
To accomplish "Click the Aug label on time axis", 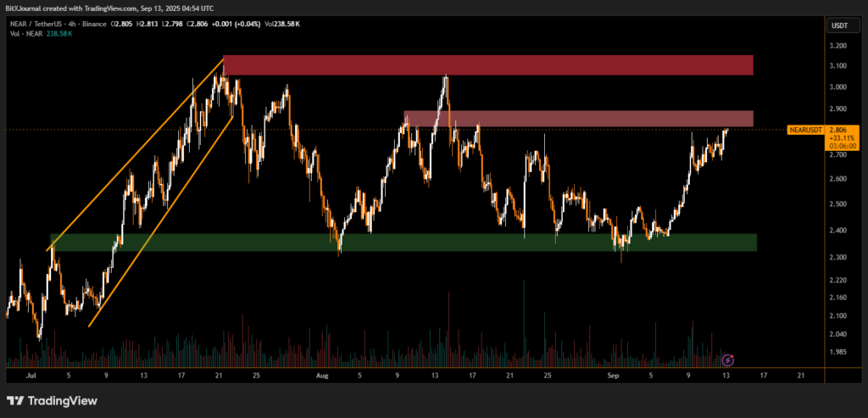I will tap(320, 374).
